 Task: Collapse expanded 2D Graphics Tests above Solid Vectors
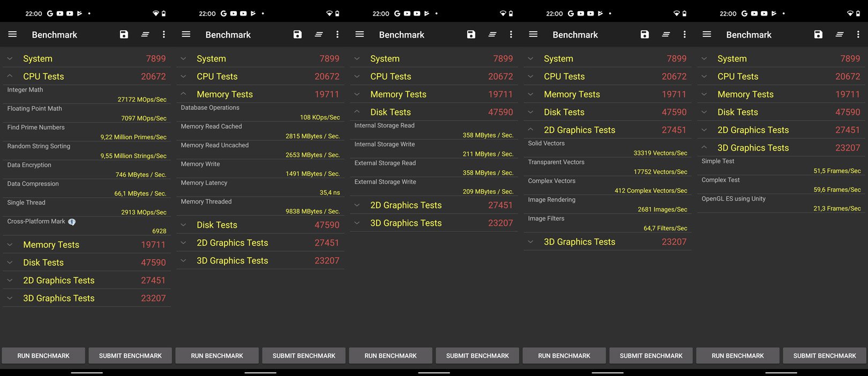(x=530, y=130)
